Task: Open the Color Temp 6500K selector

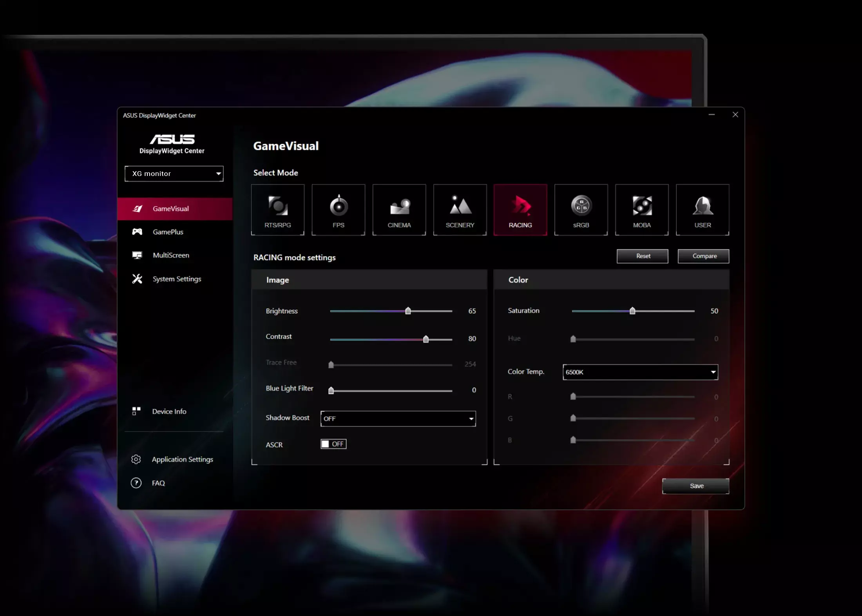Action: point(639,372)
